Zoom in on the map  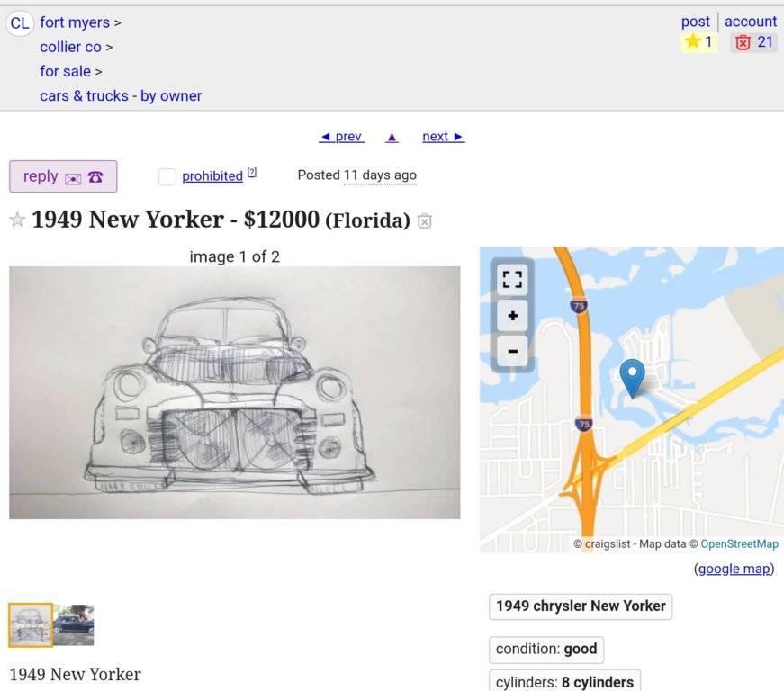click(512, 316)
